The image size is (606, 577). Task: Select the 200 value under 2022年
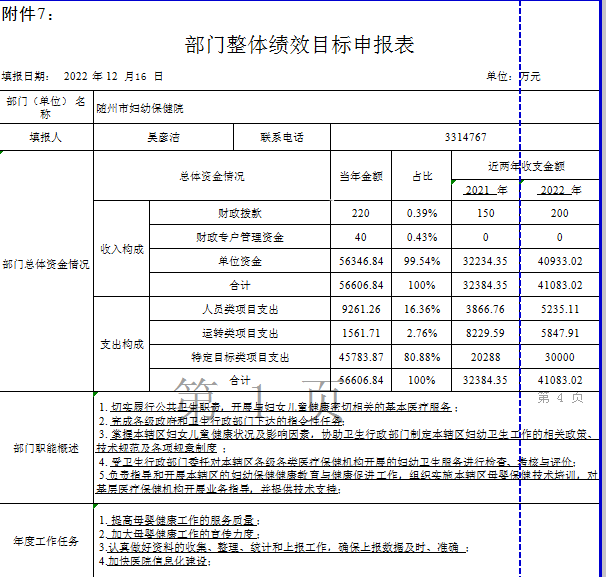click(x=560, y=213)
